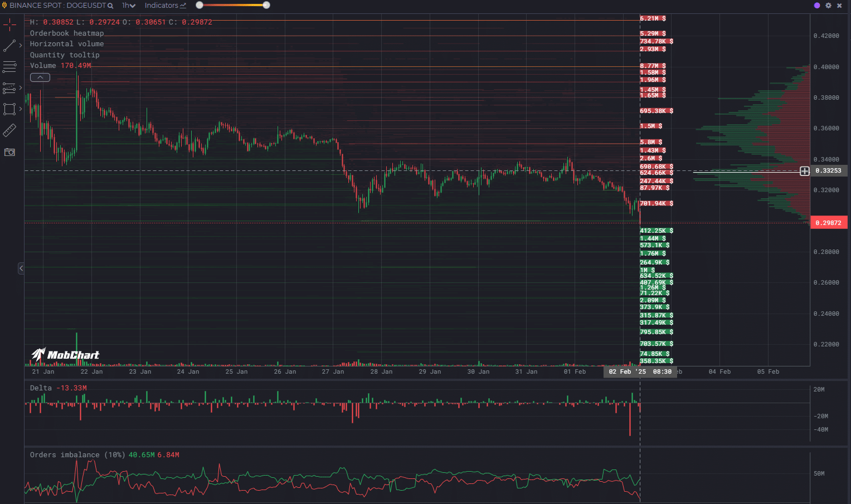Open the 1h timeframe dropdown
Viewport: 851px width, 504px height.
129,6
